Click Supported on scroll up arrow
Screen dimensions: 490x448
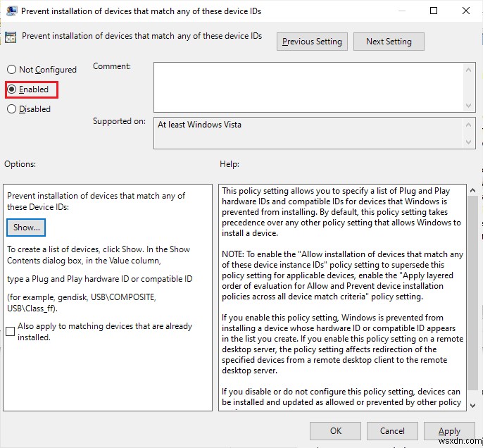coord(468,125)
